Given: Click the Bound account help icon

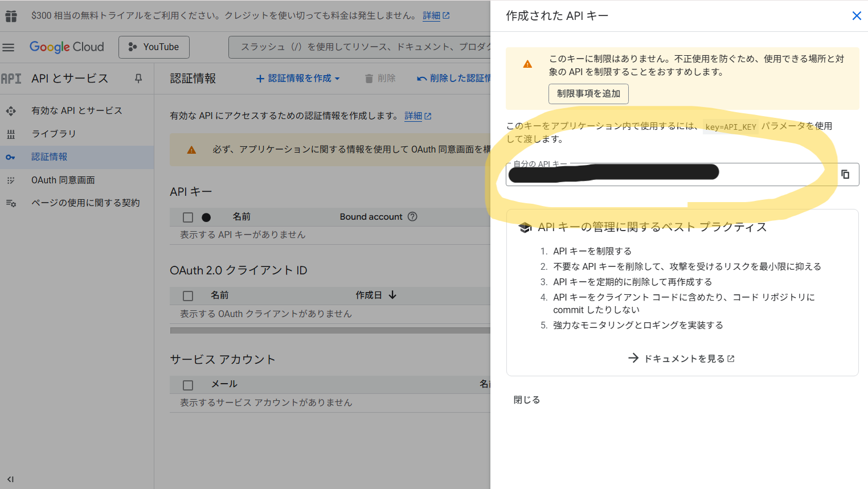Looking at the screenshot, I should [x=412, y=217].
